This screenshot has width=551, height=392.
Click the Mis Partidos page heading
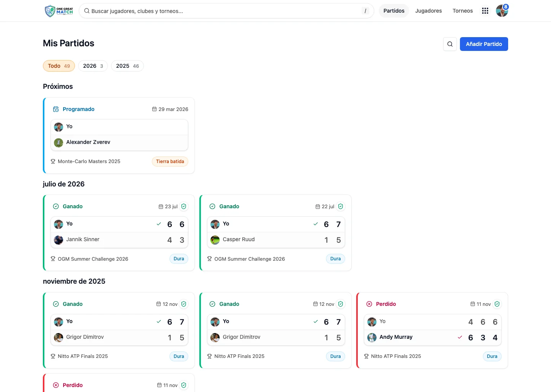coord(68,43)
